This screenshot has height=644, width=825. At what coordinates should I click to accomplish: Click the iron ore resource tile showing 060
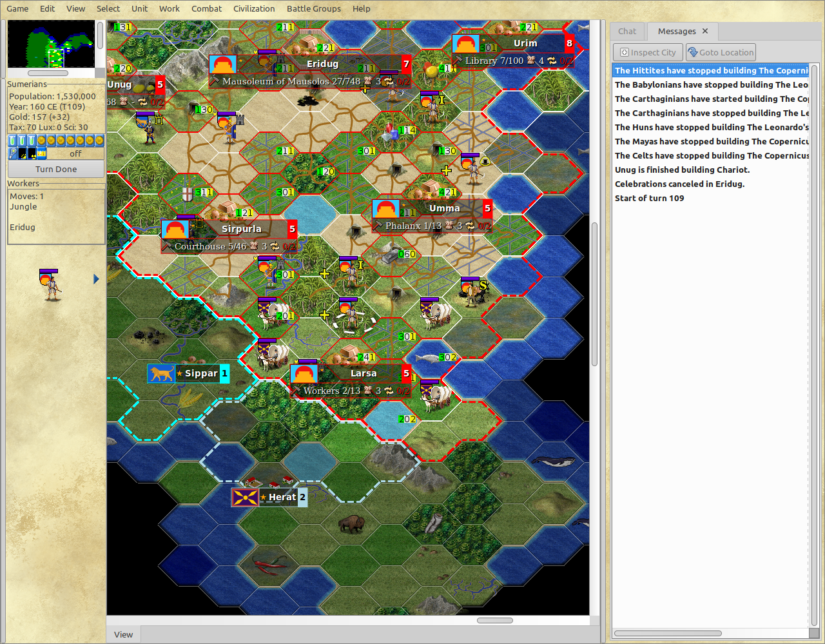coord(391,255)
